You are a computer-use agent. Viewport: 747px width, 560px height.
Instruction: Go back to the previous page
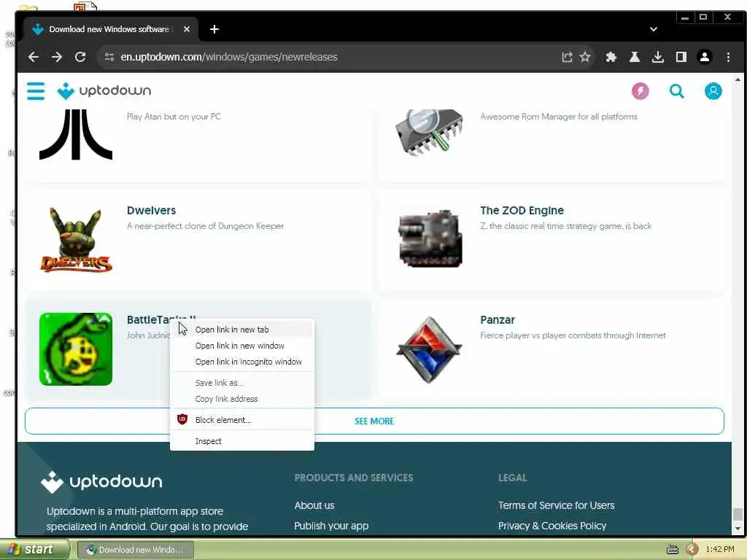click(x=34, y=57)
